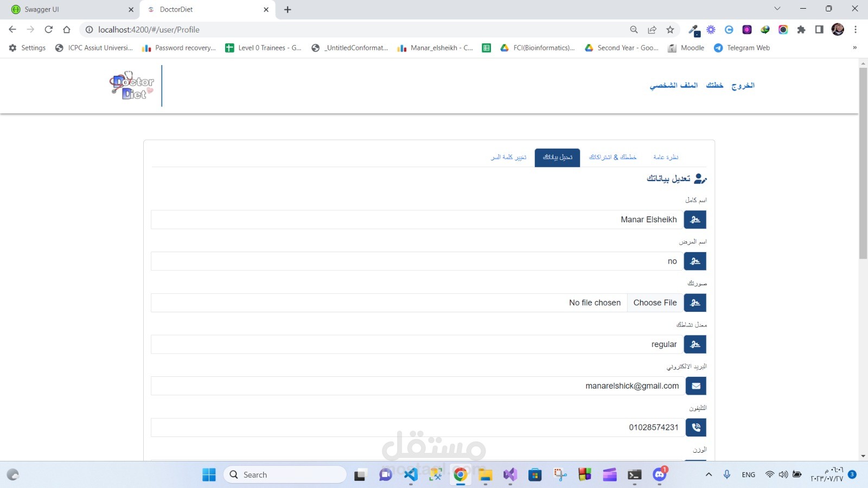This screenshot has width=868, height=488.
Task: Open the خطتك & اشتراكاتك tab
Action: pyautogui.click(x=612, y=157)
